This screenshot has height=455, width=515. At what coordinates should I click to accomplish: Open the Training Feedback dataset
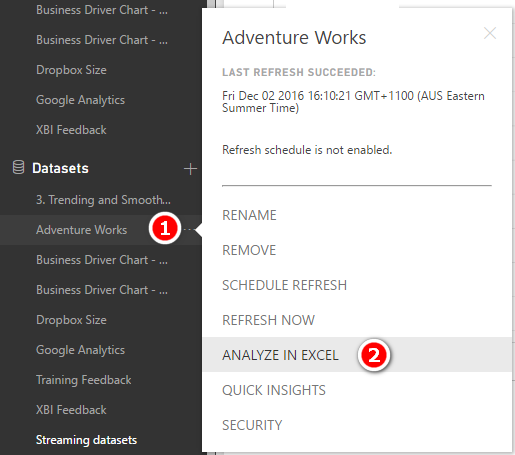(84, 380)
